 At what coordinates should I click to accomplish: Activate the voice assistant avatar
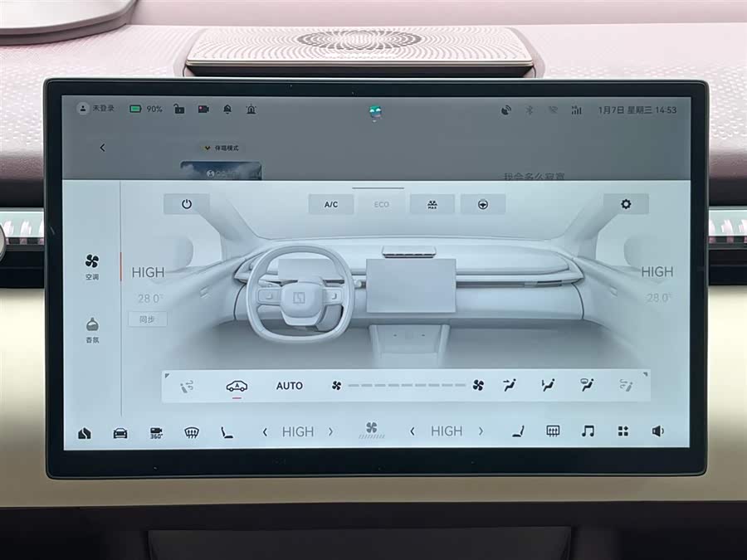tap(376, 112)
